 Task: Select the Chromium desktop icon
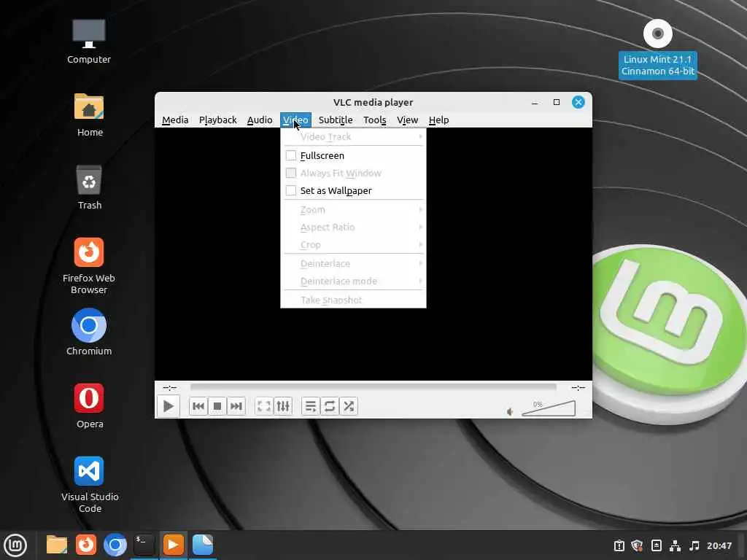coord(89,332)
